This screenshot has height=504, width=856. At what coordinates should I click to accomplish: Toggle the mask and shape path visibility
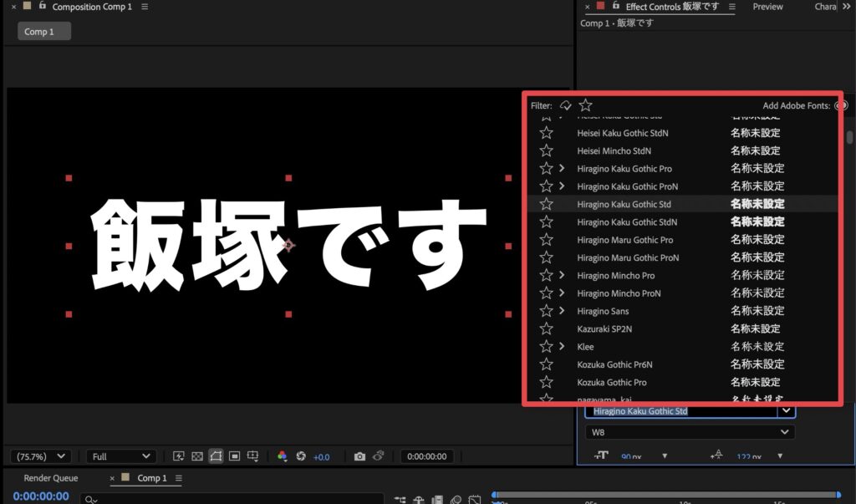(217, 456)
